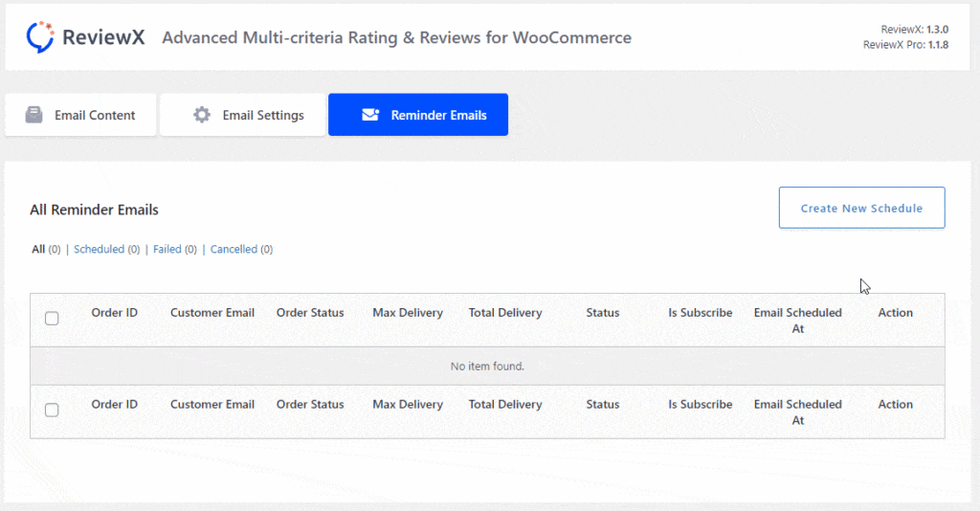Click the ReviewX: 1.3.0 version text

[x=914, y=30]
